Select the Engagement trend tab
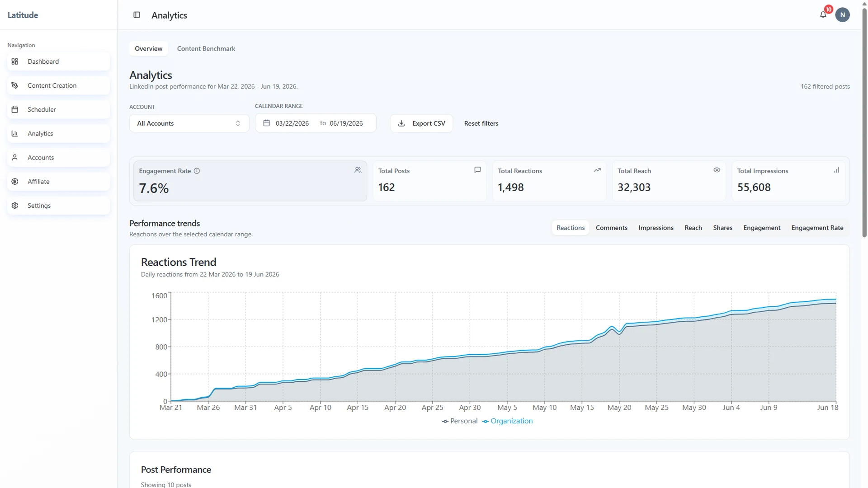The height and width of the screenshot is (488, 868). 762,227
